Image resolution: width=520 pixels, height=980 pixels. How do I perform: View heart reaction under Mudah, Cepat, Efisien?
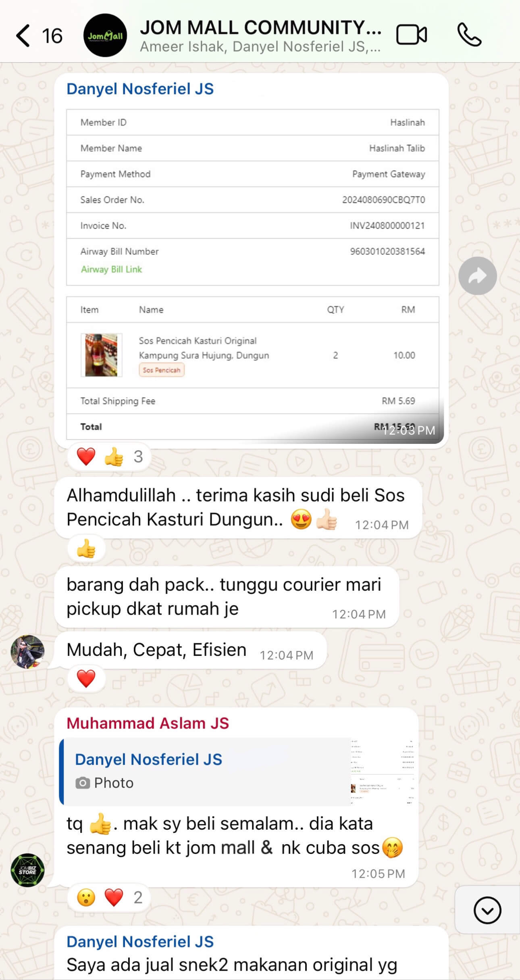point(86,678)
